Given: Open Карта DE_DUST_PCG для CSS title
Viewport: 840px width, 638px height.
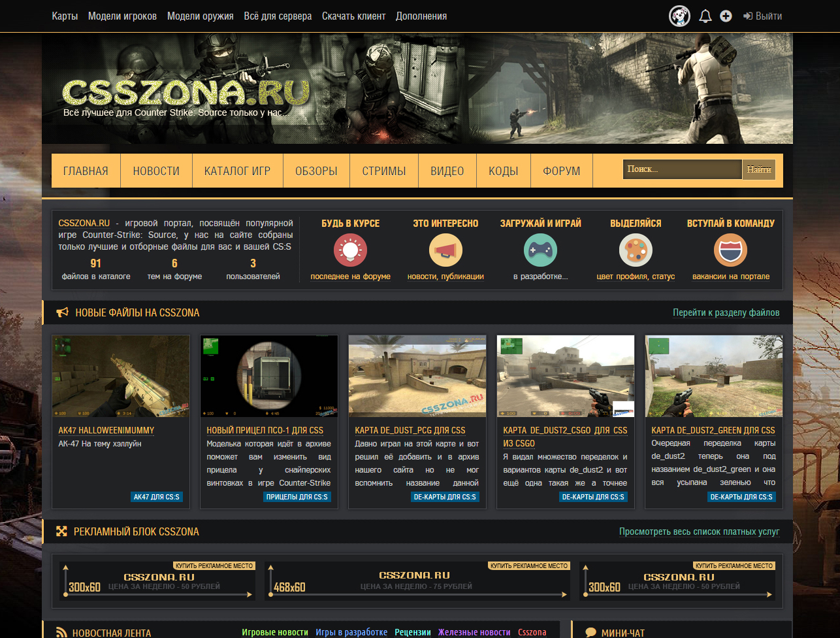Looking at the screenshot, I should coord(410,430).
